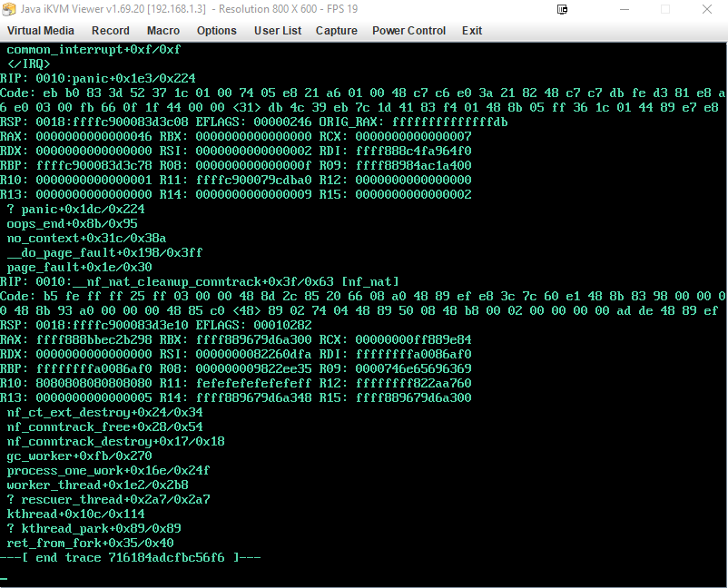The width and height of the screenshot is (728, 588).
Task: Click the 'oops_end+0x8b/0x95' trace line
Action: click(x=72, y=224)
